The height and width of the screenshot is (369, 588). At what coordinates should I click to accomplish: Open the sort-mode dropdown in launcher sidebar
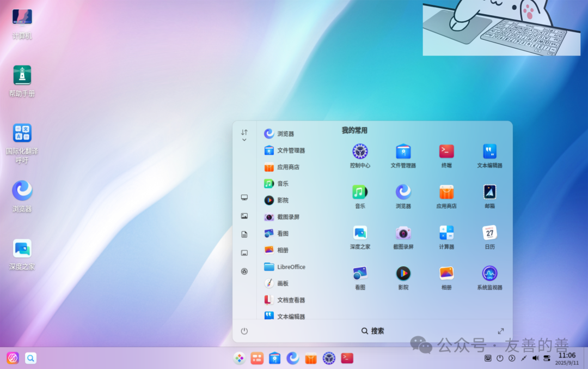(244, 135)
